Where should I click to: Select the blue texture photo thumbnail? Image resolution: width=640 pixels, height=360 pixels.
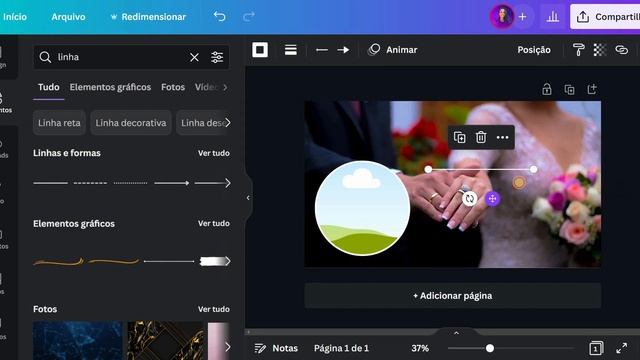click(78, 340)
